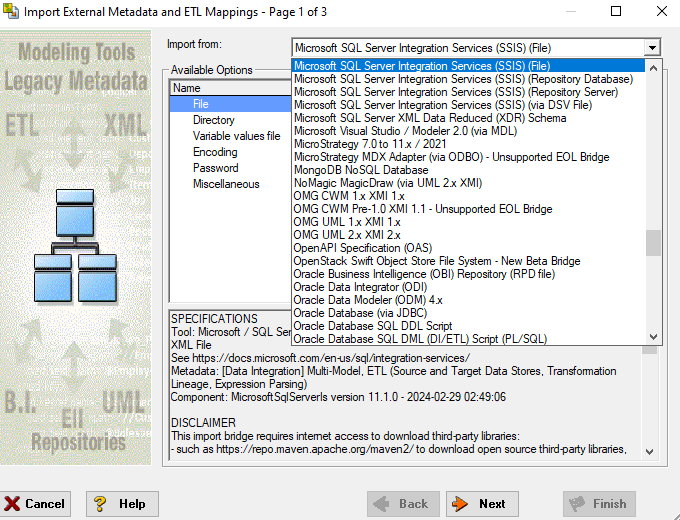
Task: Select the File option row
Action: coord(231,104)
